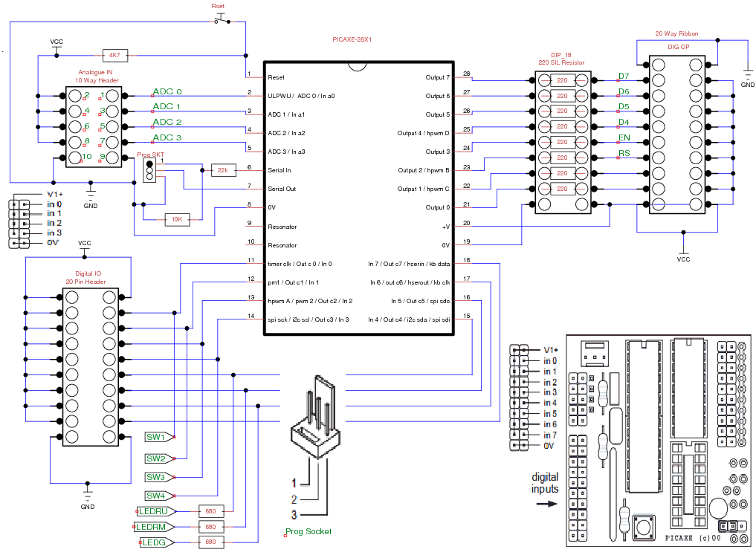Click the SW2 net tag
Image resolution: width=756 pixels, height=558 pixels.
pyautogui.click(x=160, y=458)
